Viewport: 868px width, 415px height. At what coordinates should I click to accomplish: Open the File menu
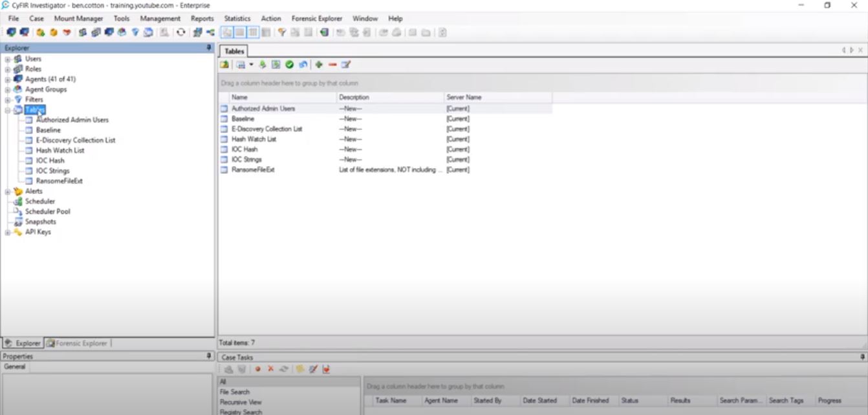click(14, 19)
